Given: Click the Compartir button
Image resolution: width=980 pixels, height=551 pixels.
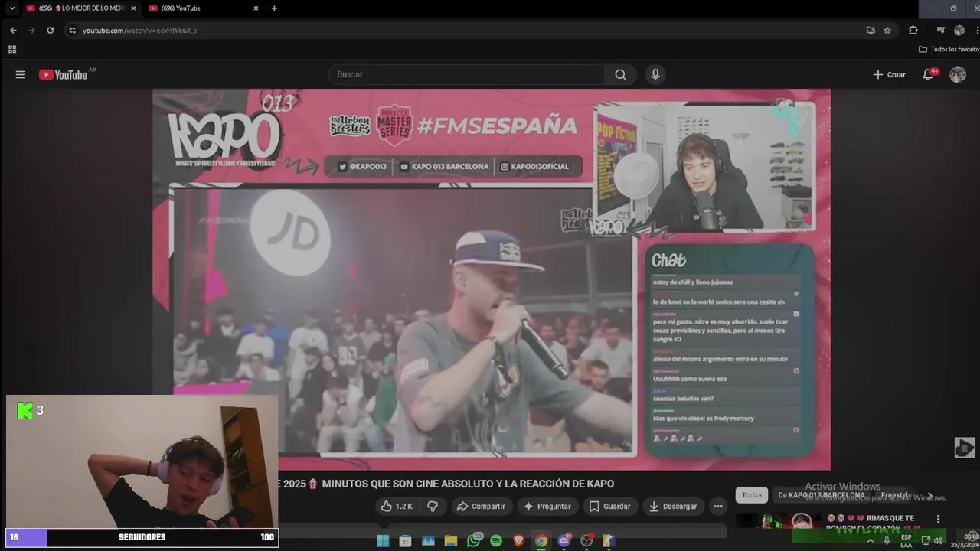Looking at the screenshot, I should 481,506.
